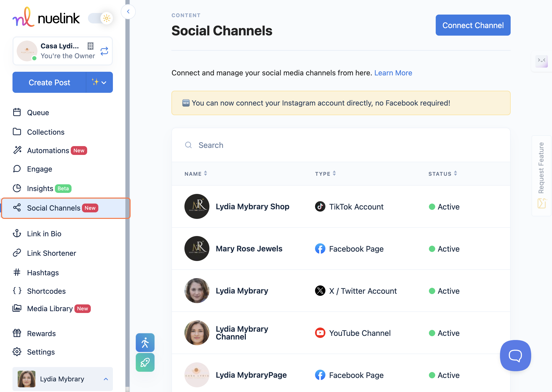
Task: Click the Casa Lydia workspace avatar
Action: 27,51
